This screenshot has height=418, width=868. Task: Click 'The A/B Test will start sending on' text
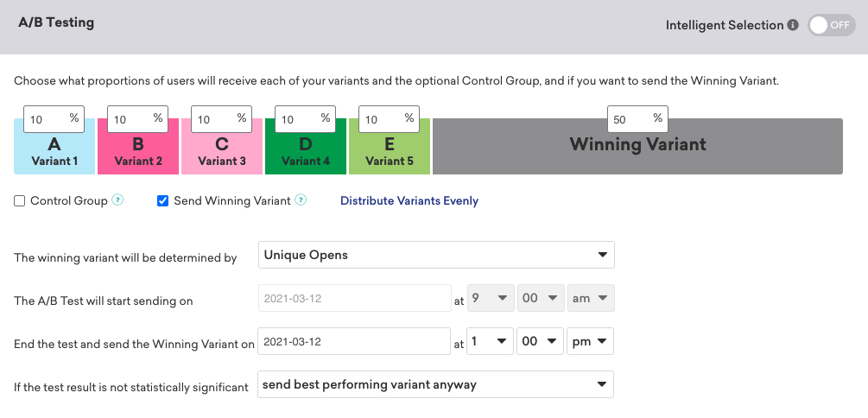pyautogui.click(x=104, y=301)
